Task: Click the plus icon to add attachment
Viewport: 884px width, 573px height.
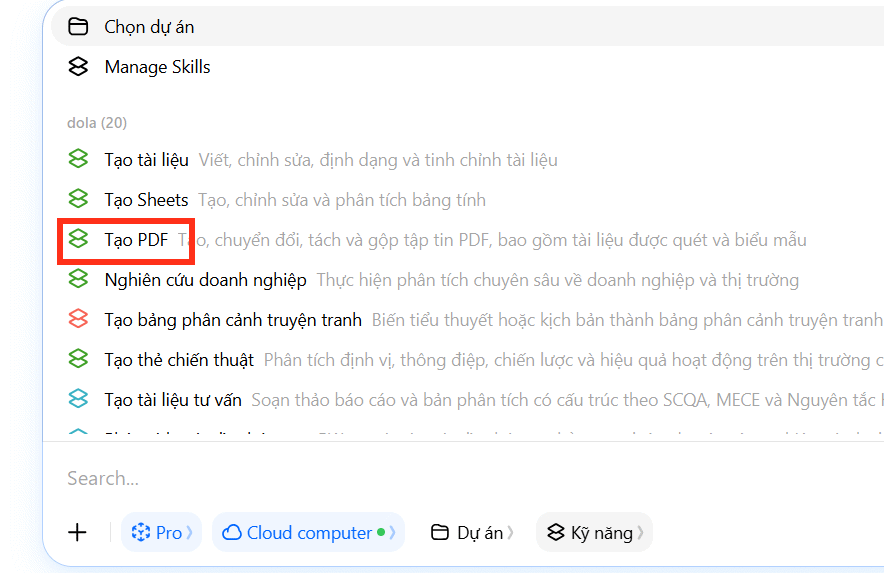Action: [77, 532]
